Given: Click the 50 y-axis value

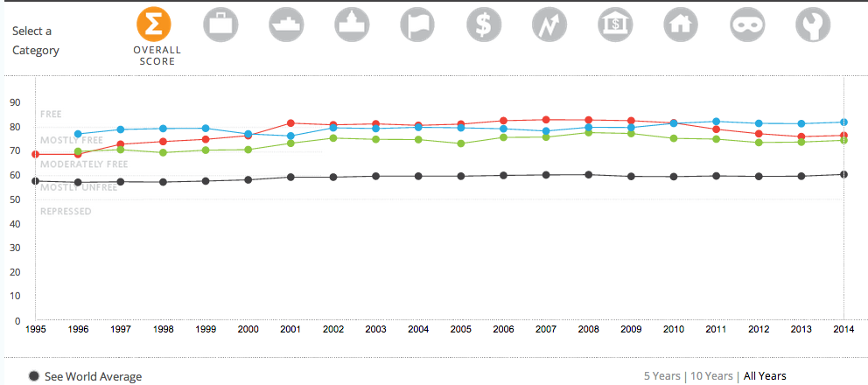Looking at the screenshot, I should tap(15, 199).
